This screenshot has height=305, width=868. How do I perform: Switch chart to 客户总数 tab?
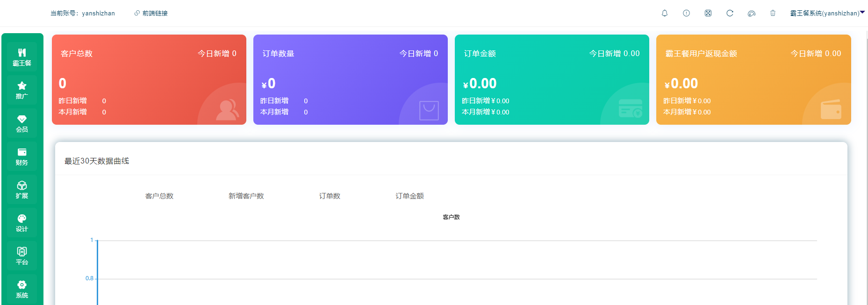159,196
